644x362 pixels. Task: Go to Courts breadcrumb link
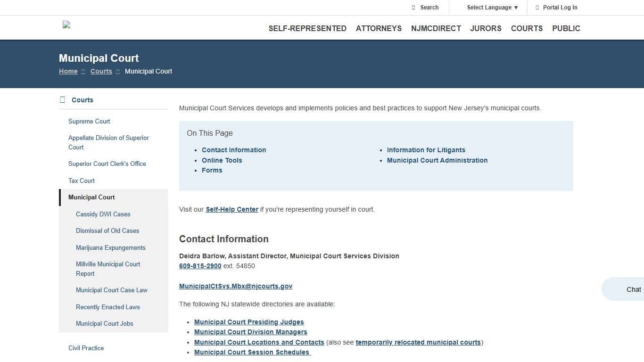pos(101,71)
